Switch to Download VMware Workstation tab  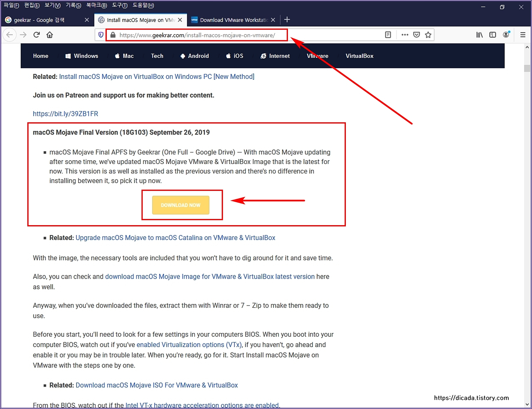pyautogui.click(x=233, y=20)
